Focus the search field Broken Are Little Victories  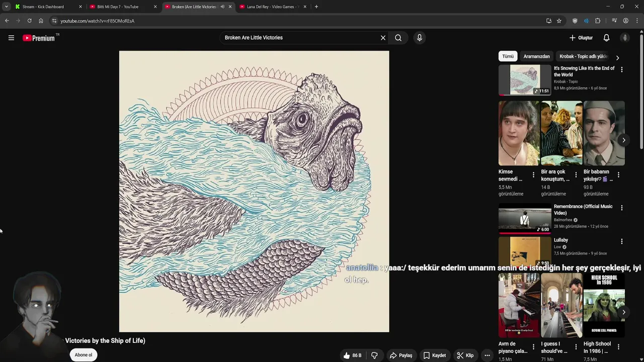[299, 38]
